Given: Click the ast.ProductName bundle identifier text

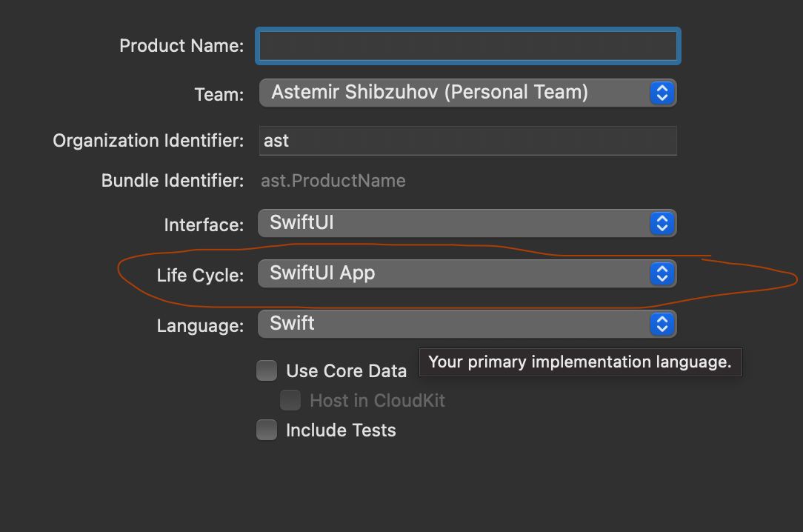Looking at the screenshot, I should pyautogui.click(x=333, y=181).
